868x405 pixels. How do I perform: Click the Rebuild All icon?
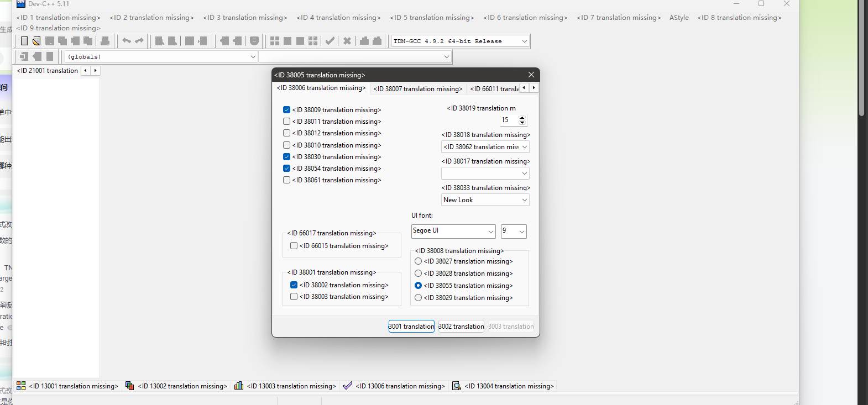click(x=313, y=41)
